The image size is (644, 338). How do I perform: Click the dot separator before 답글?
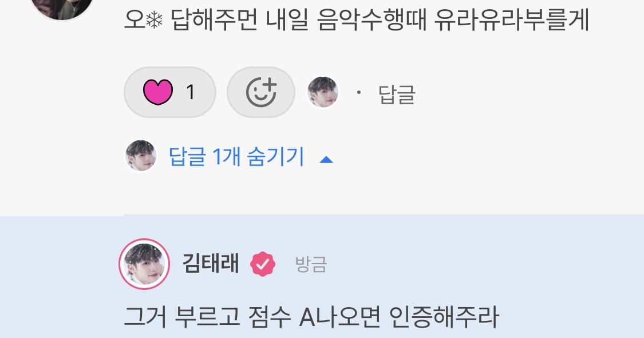click(358, 92)
